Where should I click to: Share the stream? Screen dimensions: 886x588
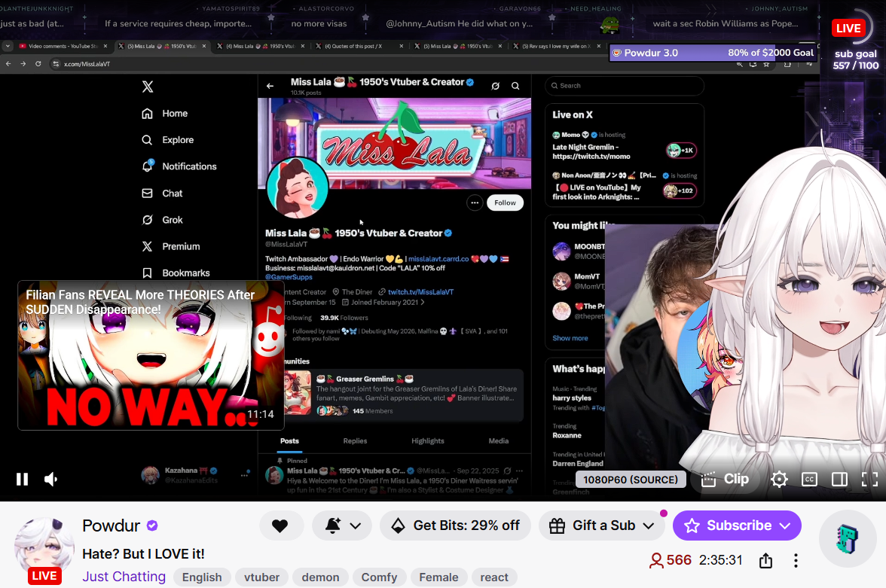click(x=765, y=560)
